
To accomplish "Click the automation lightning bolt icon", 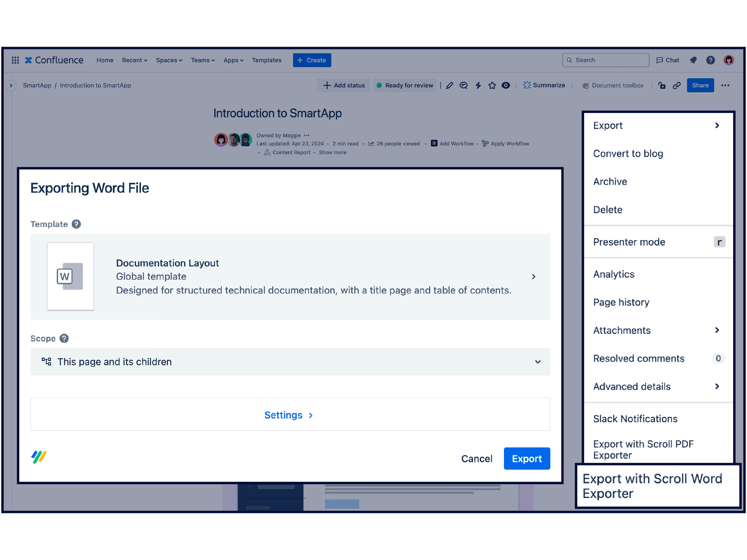I will (478, 86).
